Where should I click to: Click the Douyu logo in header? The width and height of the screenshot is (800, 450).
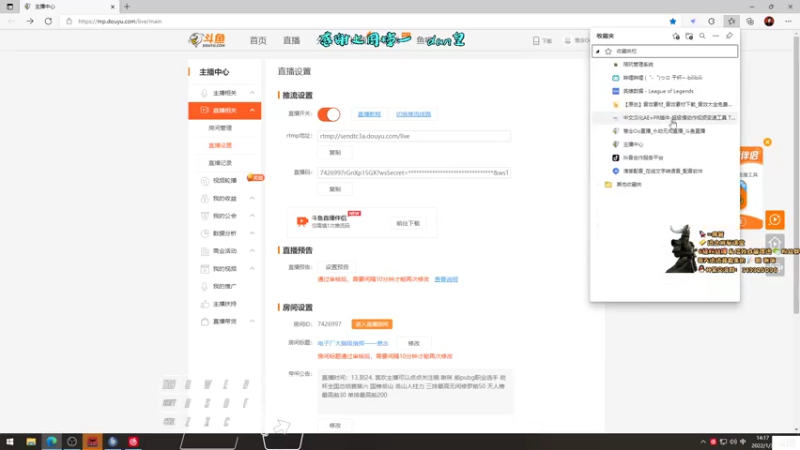207,40
